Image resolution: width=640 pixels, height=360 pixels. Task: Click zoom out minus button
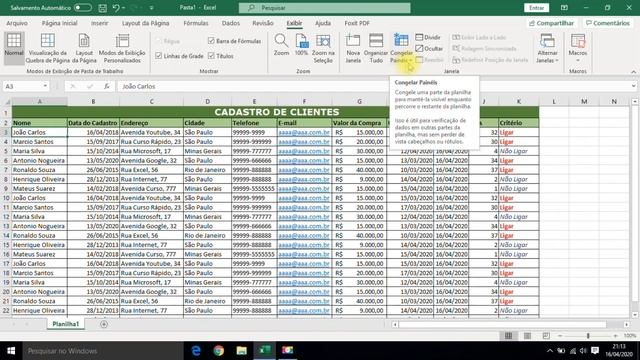560,336
